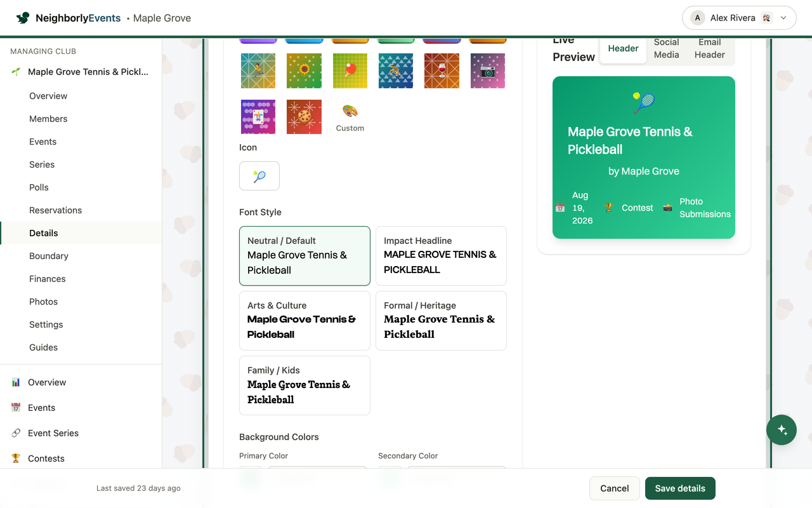Click the camera icon near Photo Submissions
The image size is (812, 508).
[x=667, y=208]
